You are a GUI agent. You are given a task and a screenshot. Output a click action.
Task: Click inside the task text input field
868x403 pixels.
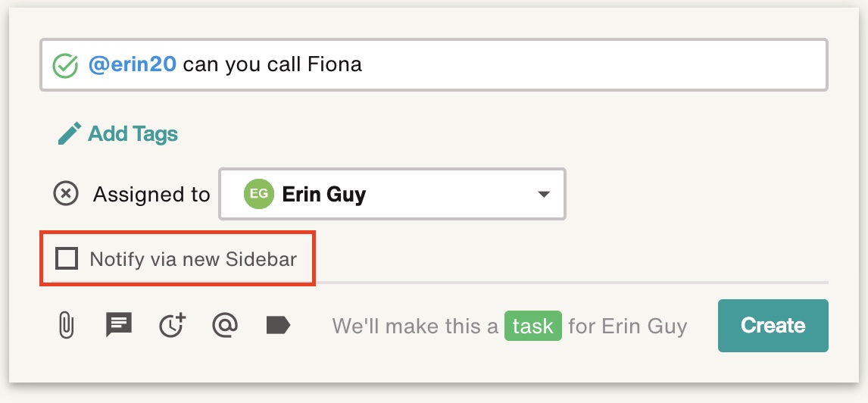pos(434,65)
